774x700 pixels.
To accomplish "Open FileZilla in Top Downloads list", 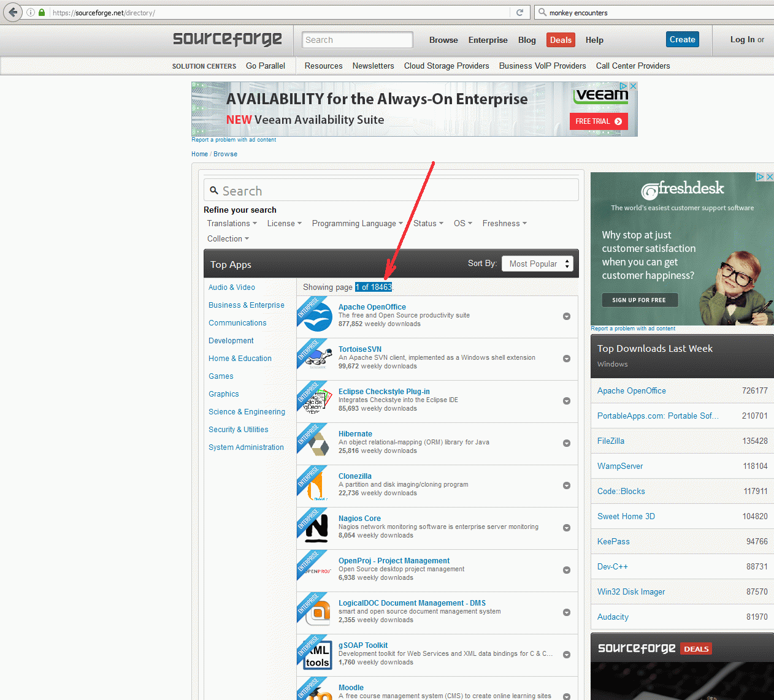I will tap(611, 441).
